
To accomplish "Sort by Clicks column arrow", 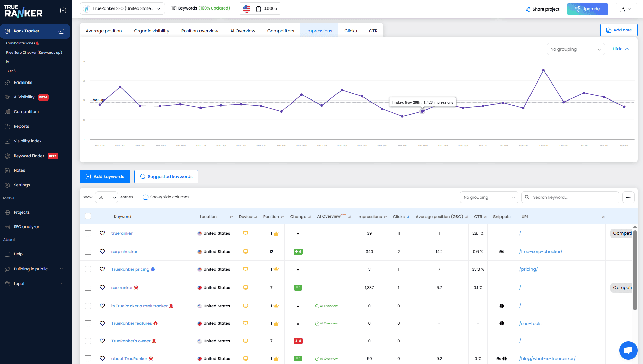I will 408,217.
